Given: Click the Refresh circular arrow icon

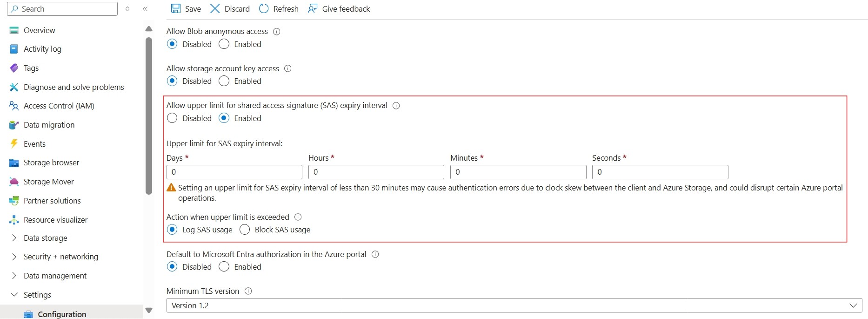Looking at the screenshot, I should [x=264, y=8].
